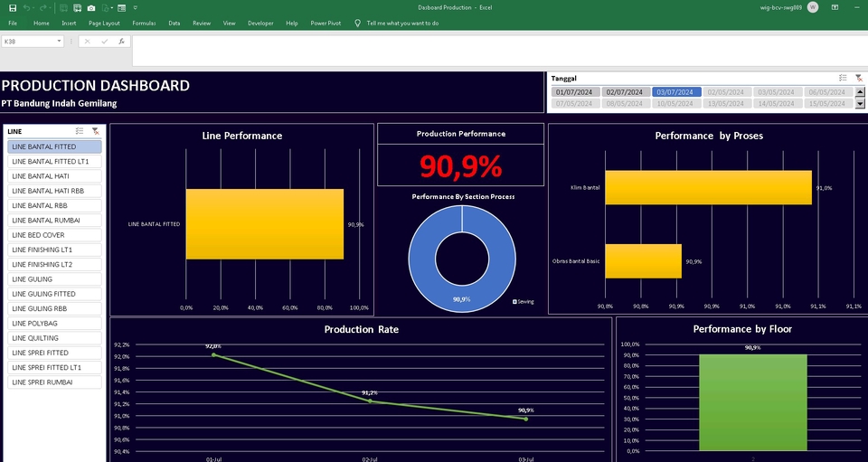Select LINE BANTAL FITTED LT1 slicer item
868x462 pixels.
pyautogui.click(x=54, y=162)
